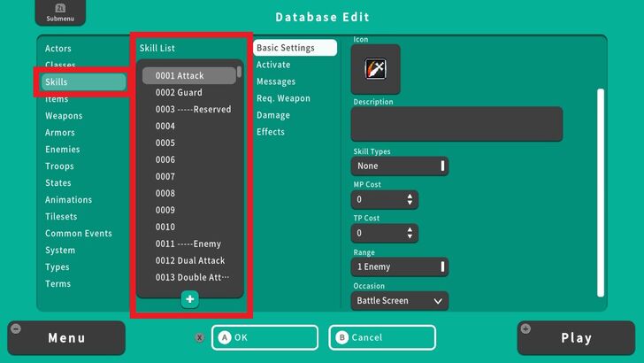Click the Description text field

point(456,124)
